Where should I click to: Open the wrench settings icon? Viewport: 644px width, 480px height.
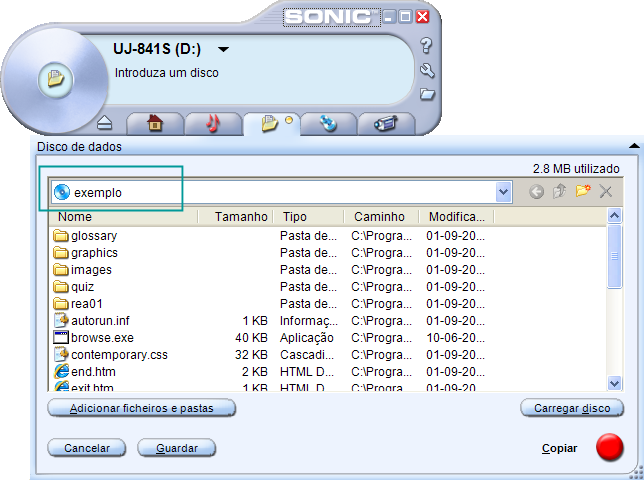[x=427, y=70]
